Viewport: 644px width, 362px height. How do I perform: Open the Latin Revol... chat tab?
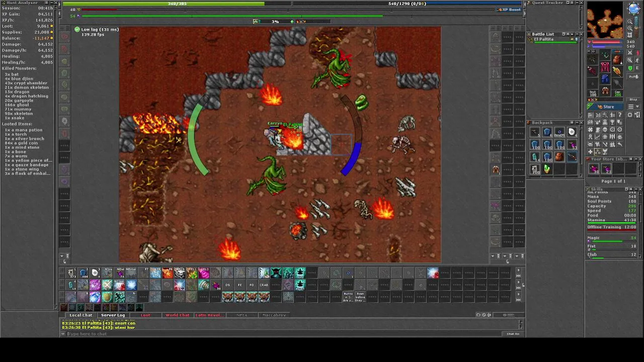click(209, 315)
